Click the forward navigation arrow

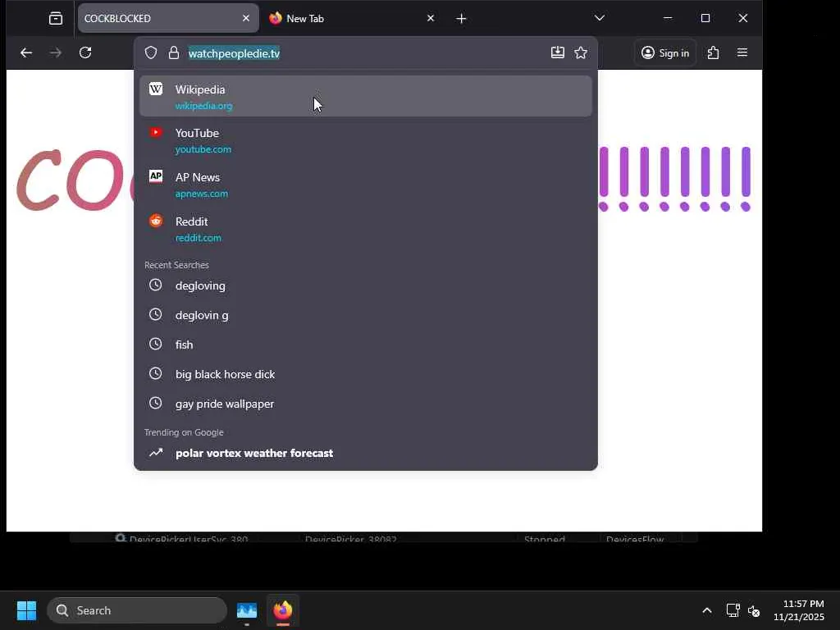click(56, 52)
